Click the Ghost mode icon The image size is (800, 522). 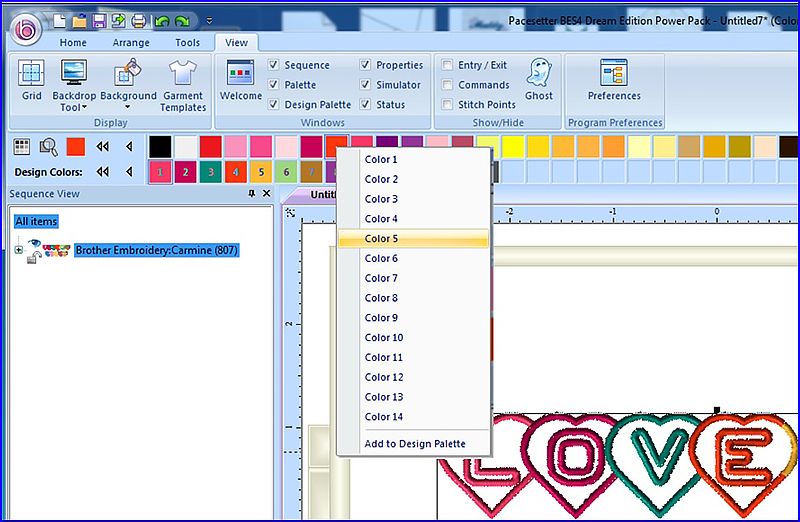539,78
